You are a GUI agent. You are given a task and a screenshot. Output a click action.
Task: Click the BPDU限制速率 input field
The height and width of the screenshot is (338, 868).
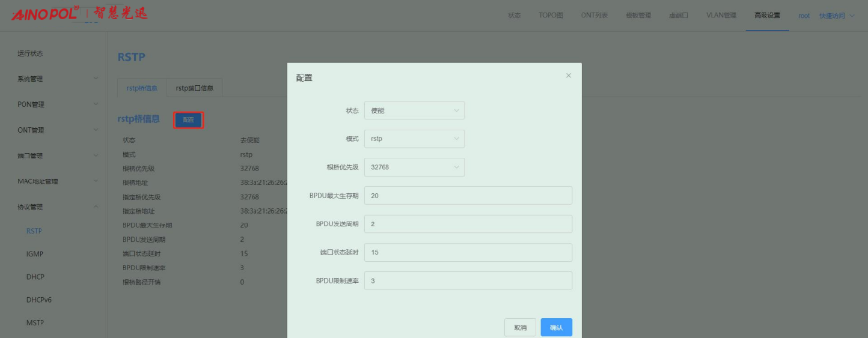tap(468, 280)
